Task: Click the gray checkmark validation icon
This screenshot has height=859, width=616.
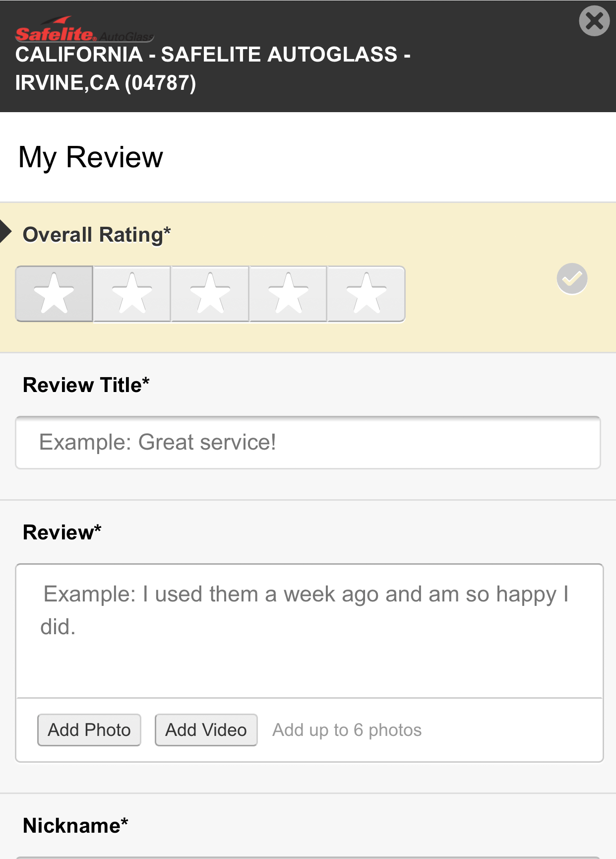Action: 572,279
